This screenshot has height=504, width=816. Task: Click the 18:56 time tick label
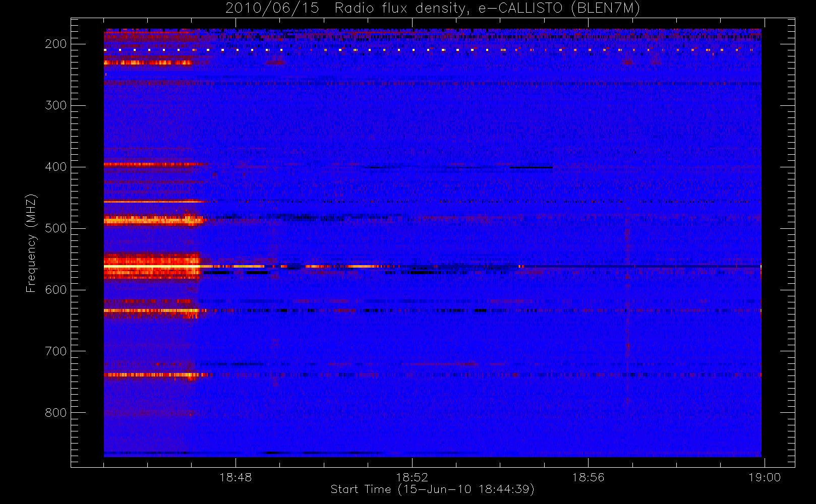point(588,477)
